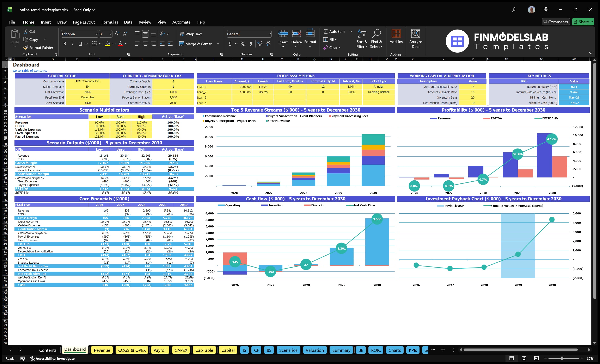Screen dimensions: 600x364
Task: Toggle Italic formatting
Action: [x=72, y=44]
